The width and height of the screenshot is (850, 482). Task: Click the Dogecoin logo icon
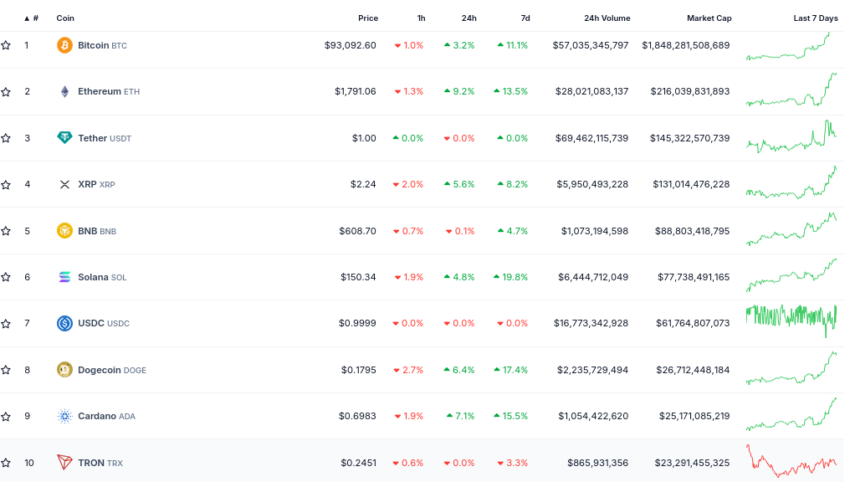[x=65, y=370]
